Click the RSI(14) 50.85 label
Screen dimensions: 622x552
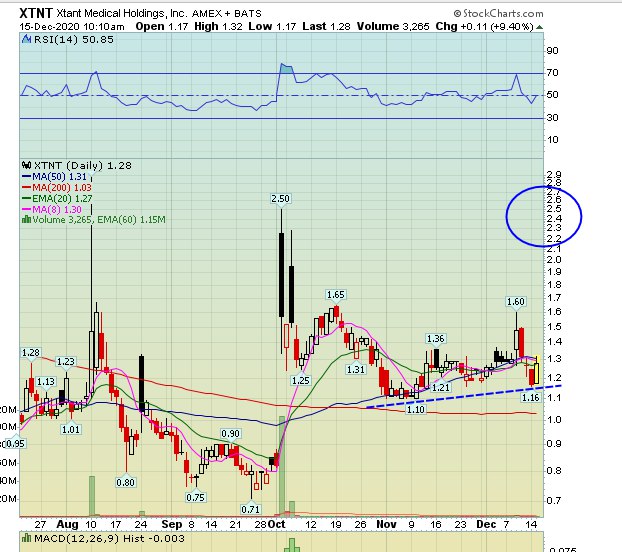click(74, 39)
